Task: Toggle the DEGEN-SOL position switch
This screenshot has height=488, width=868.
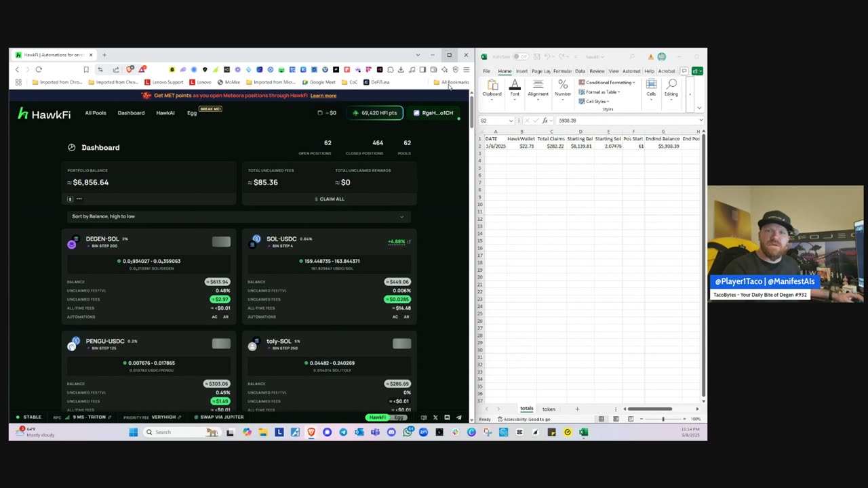Action: 221,241
